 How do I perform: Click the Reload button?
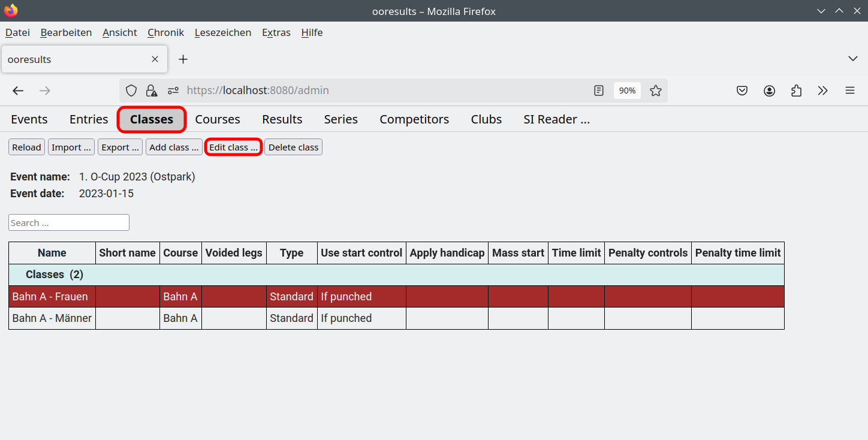click(27, 147)
